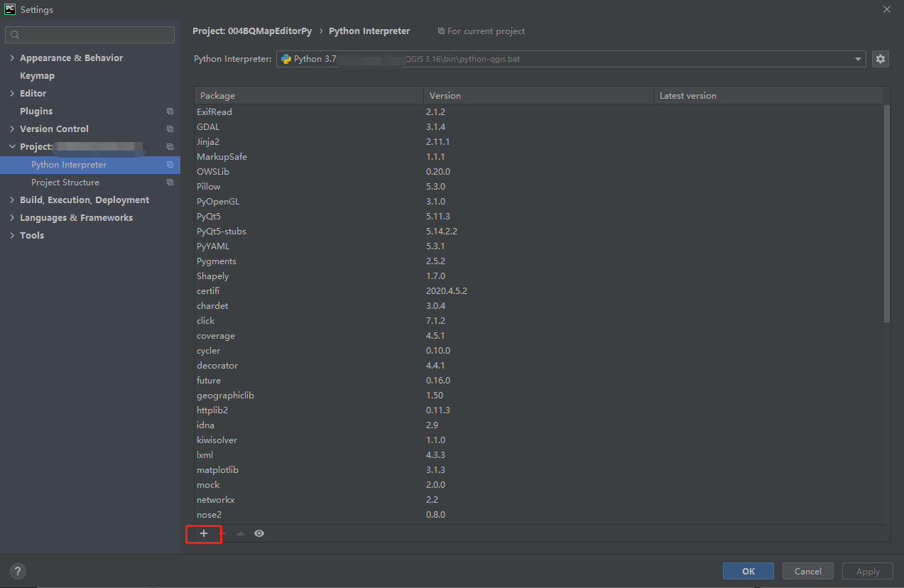Select the OWSLib package row
Screen dimensions: 904x588
point(540,172)
